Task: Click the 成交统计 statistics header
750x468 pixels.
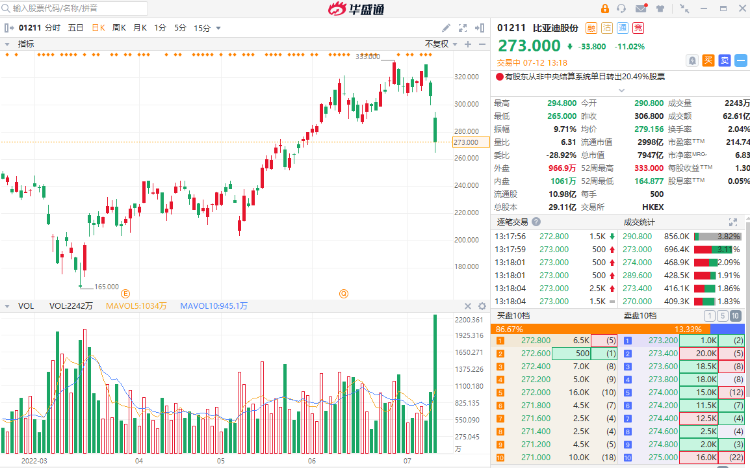Action: 639,222
